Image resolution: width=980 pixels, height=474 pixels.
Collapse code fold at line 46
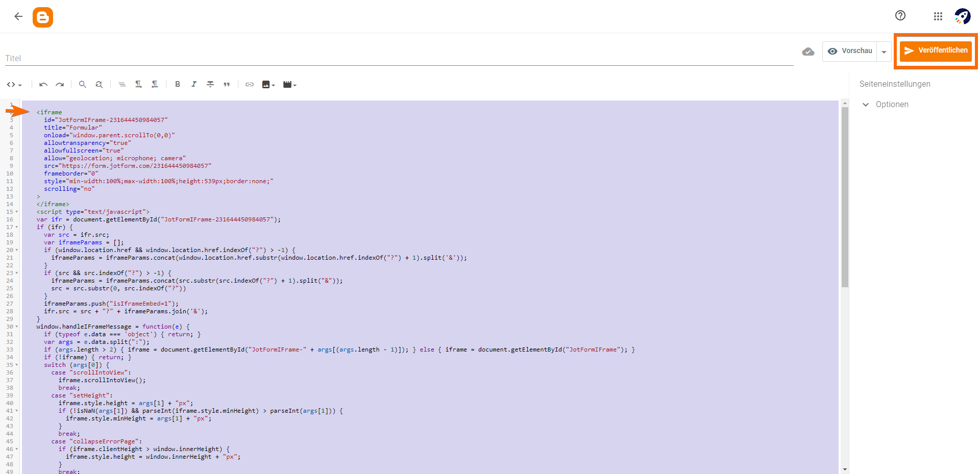tap(16, 449)
